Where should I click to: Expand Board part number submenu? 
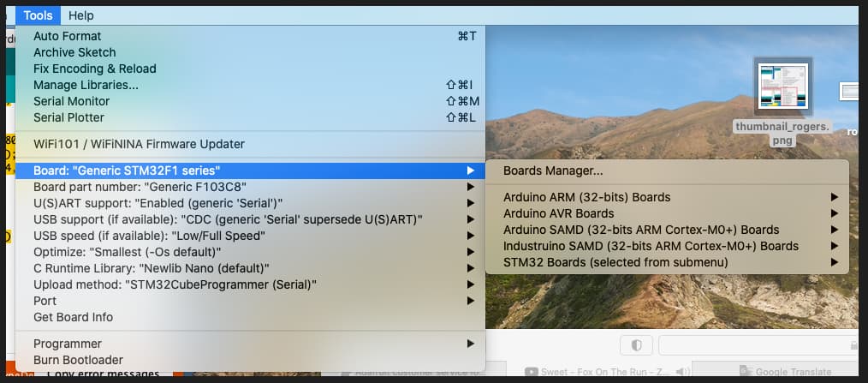250,187
